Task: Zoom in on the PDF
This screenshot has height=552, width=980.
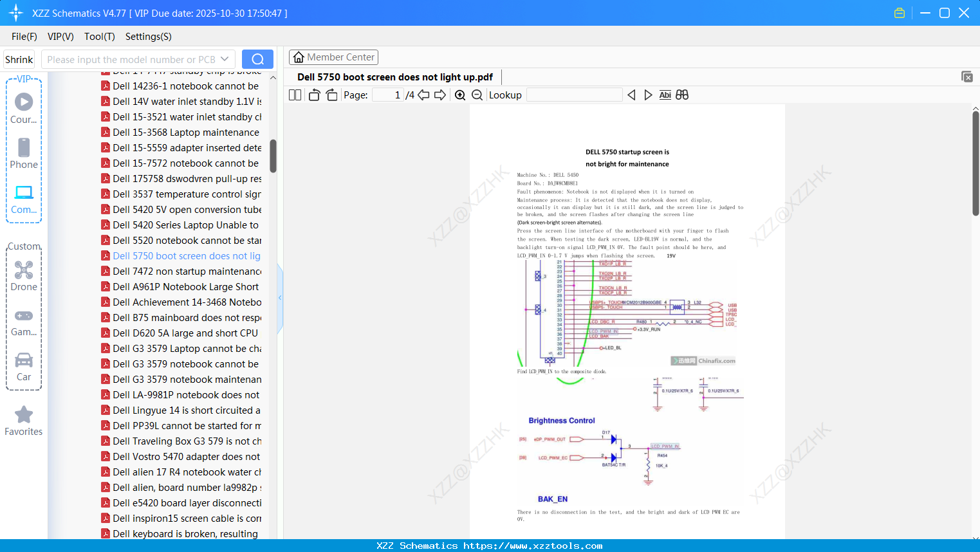Action: tap(460, 95)
